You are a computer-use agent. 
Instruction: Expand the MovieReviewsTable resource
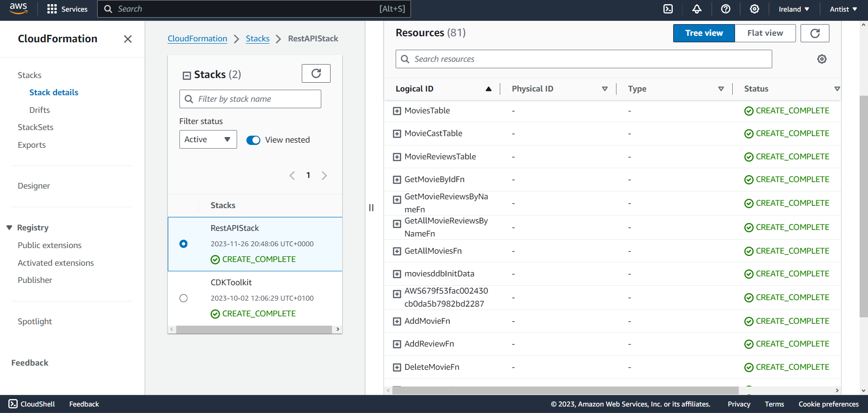tap(397, 157)
